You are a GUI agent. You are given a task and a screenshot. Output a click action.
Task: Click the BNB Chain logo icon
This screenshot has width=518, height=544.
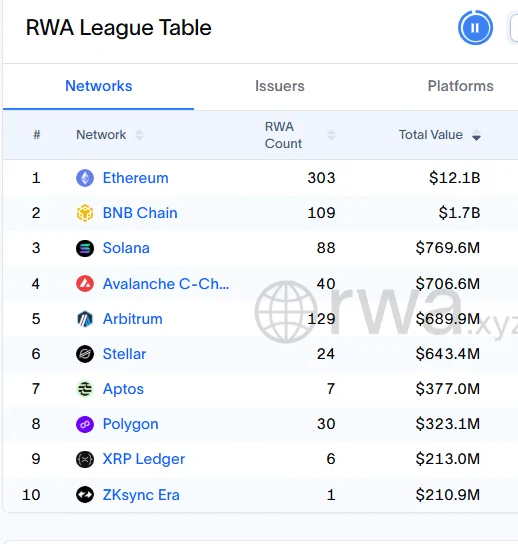click(85, 213)
